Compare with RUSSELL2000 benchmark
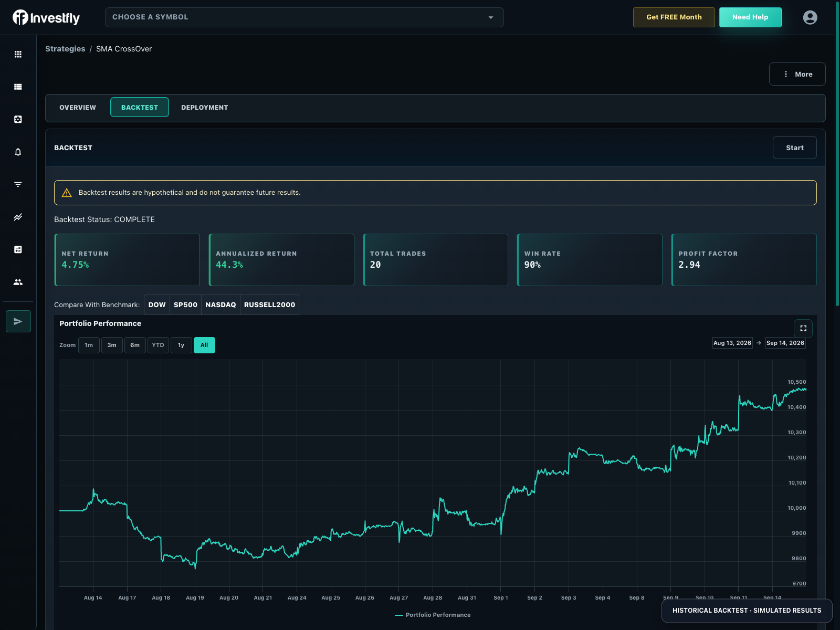 (269, 305)
